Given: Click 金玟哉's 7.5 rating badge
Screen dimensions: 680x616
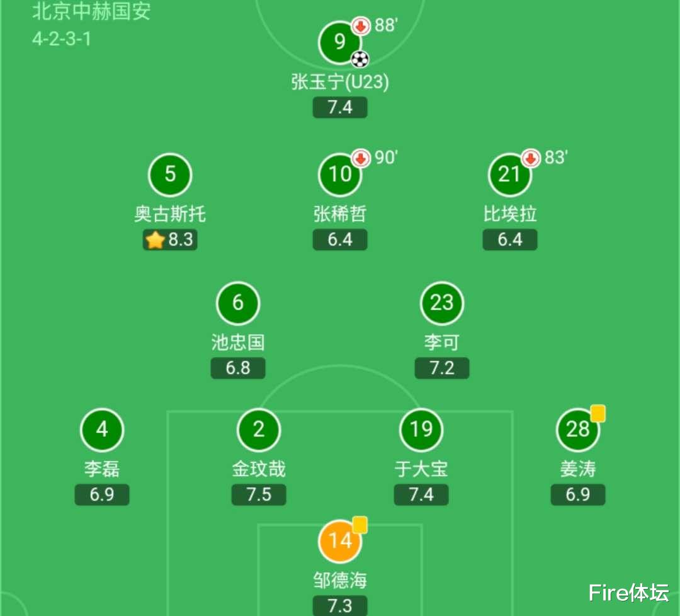Looking at the screenshot, I should [258, 494].
